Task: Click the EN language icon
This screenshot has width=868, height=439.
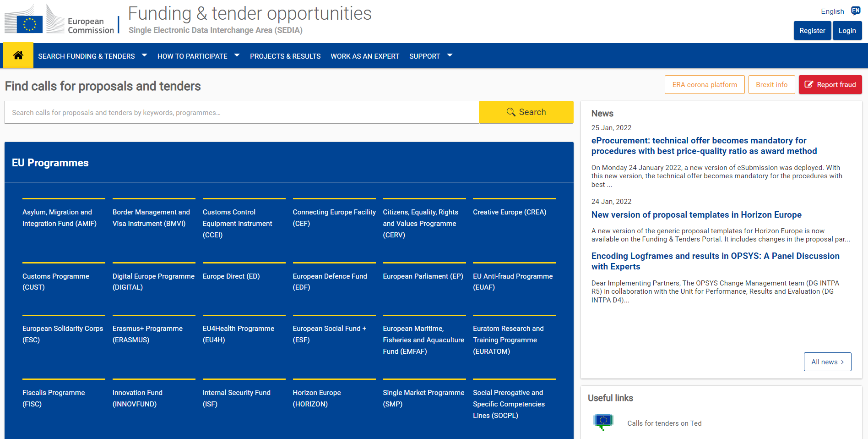Action: pyautogui.click(x=856, y=11)
